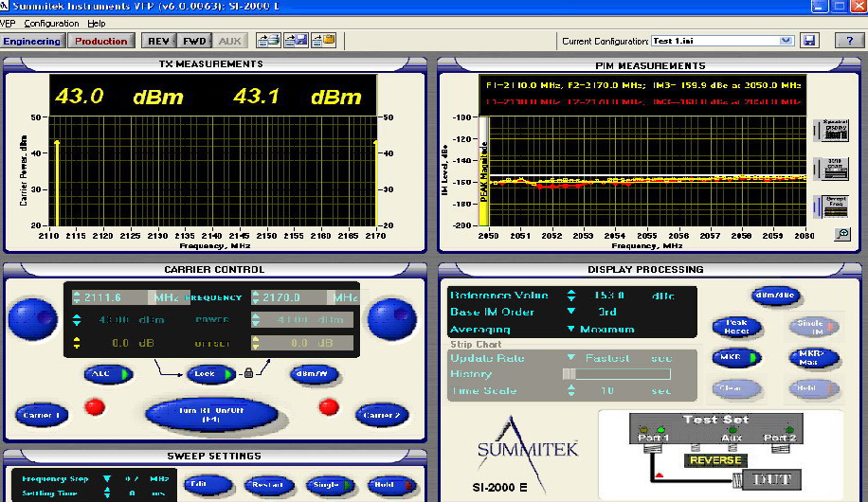This screenshot has height=502, width=868.
Task: Click the red indicator beside Carrier 1
Action: (95, 407)
